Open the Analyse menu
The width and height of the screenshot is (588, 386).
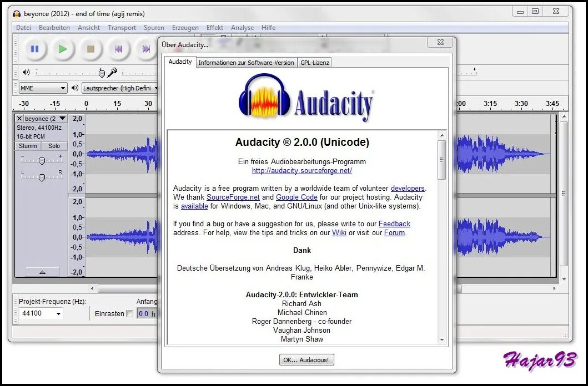(242, 28)
